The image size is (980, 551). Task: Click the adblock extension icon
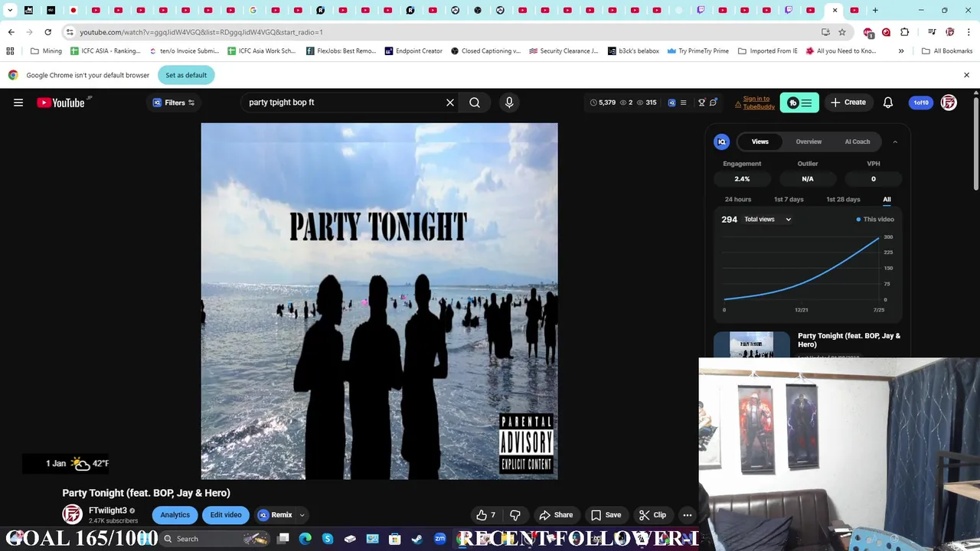(868, 32)
